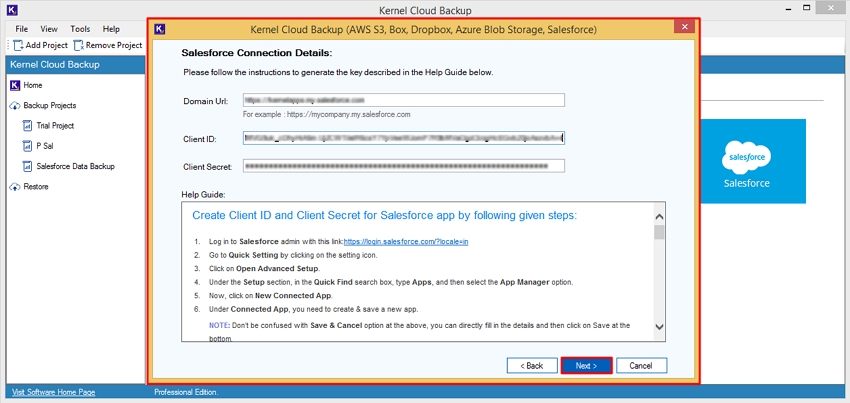Open the View menu
Viewport: 850px width, 403px height.
point(49,29)
